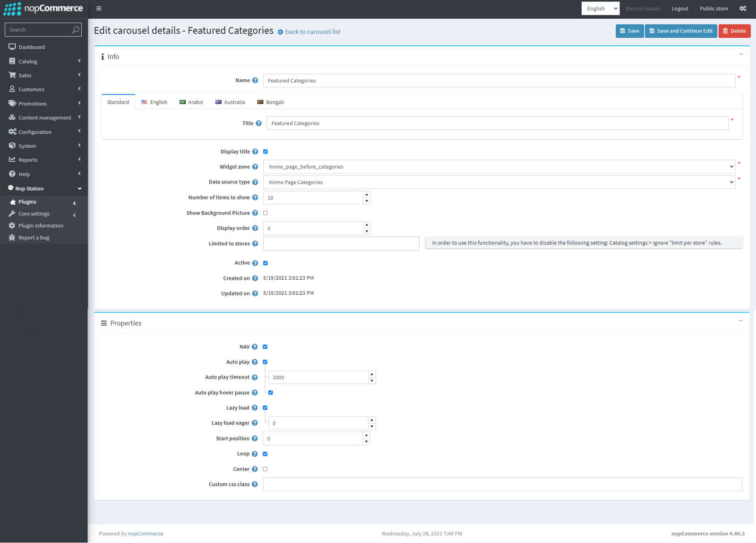Click the help icon next to Display order
Viewport: 756px width, 543px height.
[x=255, y=228]
